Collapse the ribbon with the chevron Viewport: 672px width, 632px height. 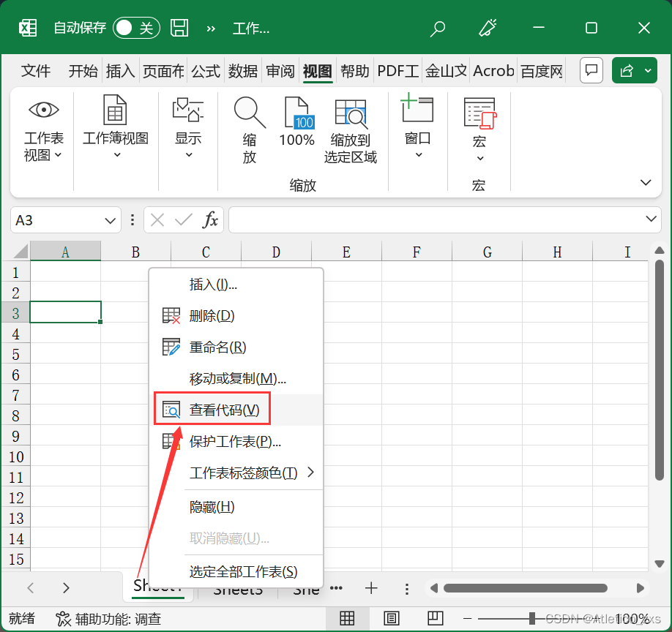(646, 182)
